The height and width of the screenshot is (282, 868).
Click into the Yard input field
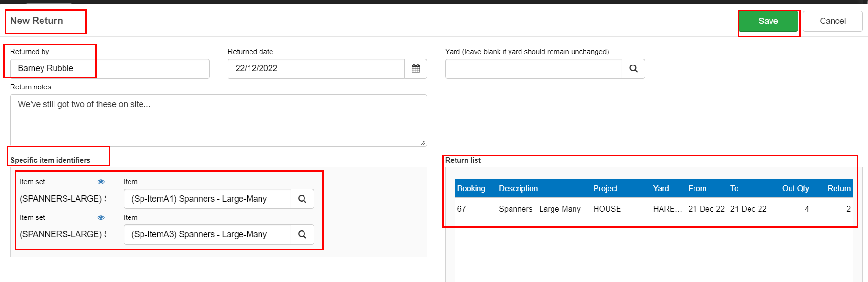(533, 68)
